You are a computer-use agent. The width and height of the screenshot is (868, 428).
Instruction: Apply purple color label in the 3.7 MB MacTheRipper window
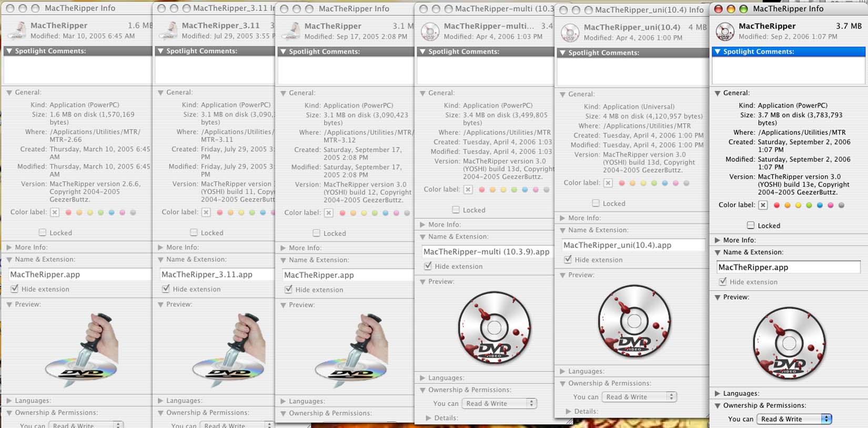(831, 205)
